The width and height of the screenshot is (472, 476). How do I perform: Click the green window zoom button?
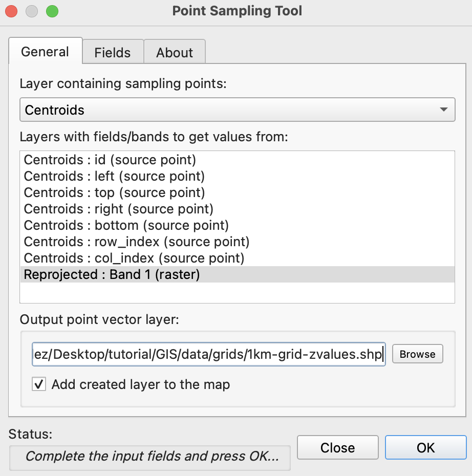coord(52,11)
